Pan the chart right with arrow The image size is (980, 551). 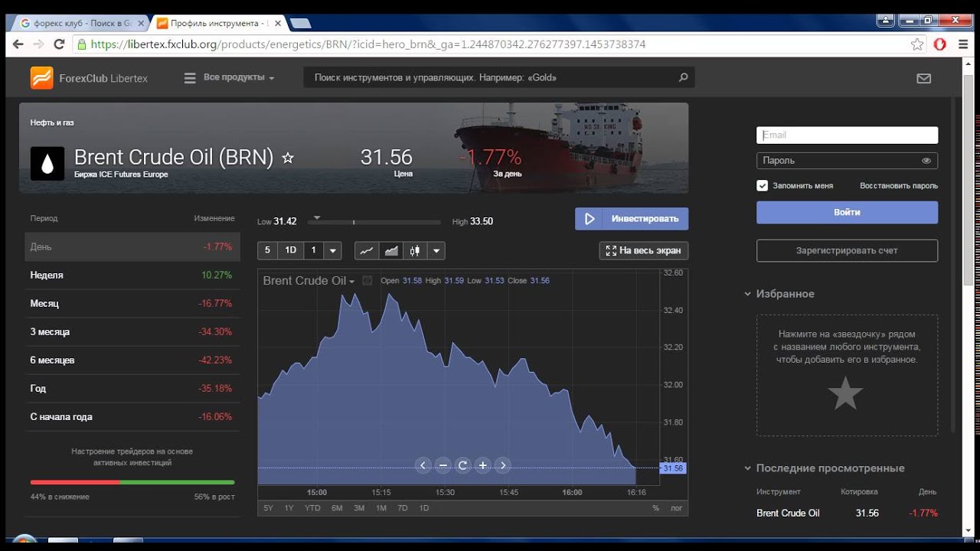pyautogui.click(x=502, y=465)
